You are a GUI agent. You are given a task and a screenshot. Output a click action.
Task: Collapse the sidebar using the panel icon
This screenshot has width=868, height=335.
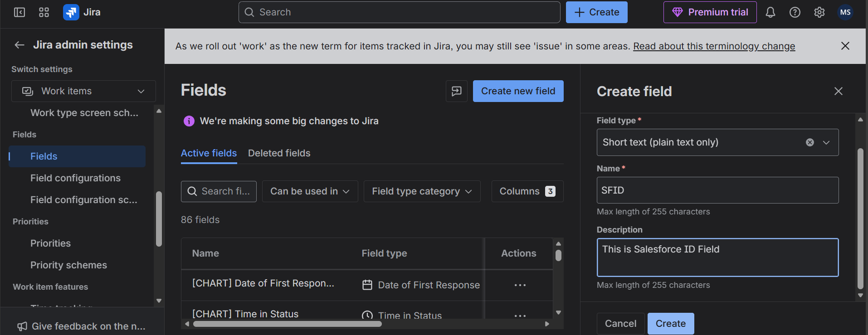[20, 12]
